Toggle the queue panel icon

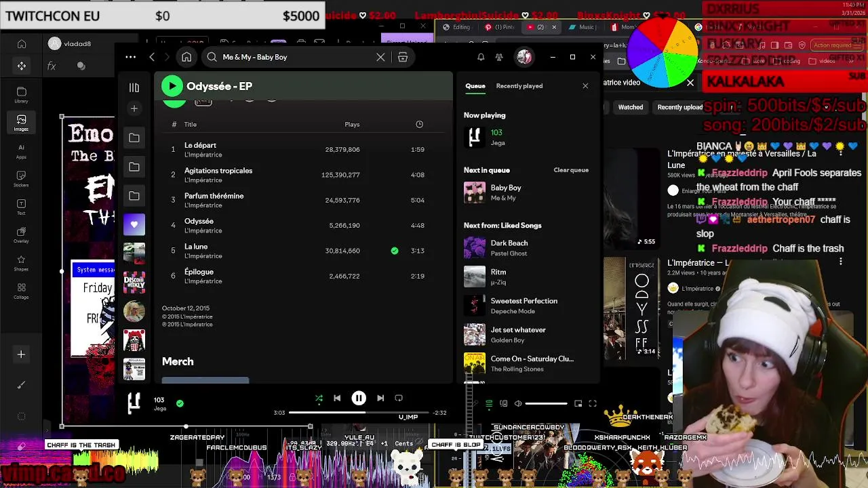click(x=489, y=403)
